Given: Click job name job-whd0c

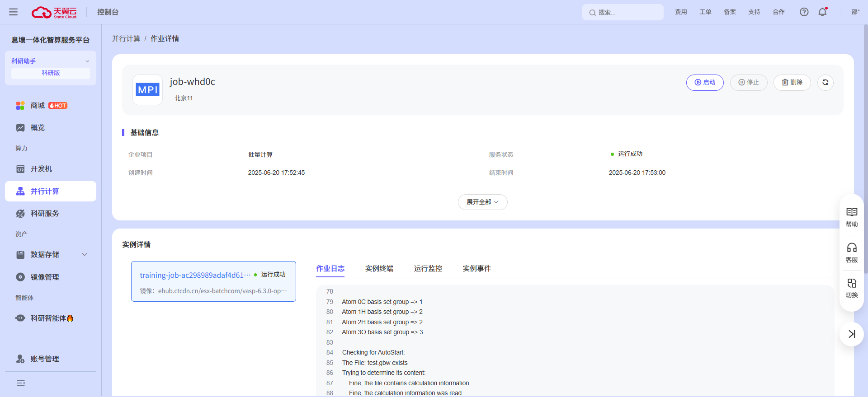Looking at the screenshot, I should pos(192,82).
